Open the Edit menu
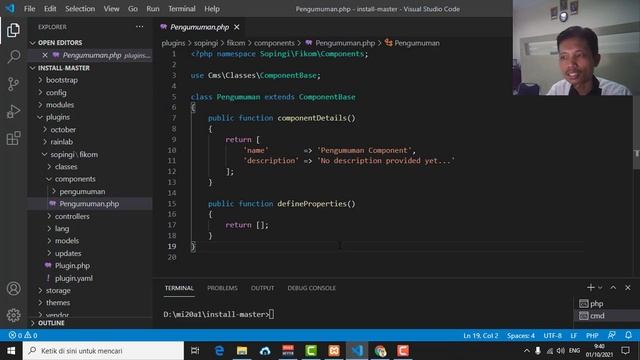The height and width of the screenshot is (360, 640). 50,9
